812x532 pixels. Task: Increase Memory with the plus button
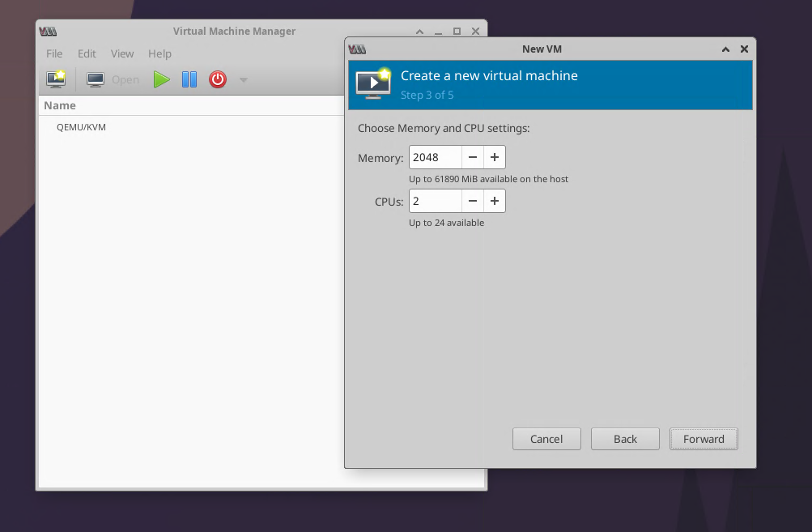495,157
